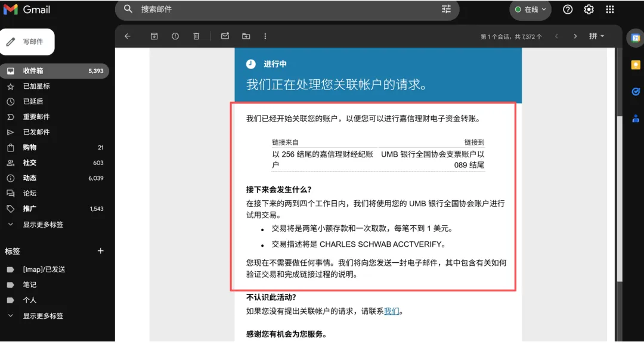Click the 不认识此活动? heading

[271, 297]
